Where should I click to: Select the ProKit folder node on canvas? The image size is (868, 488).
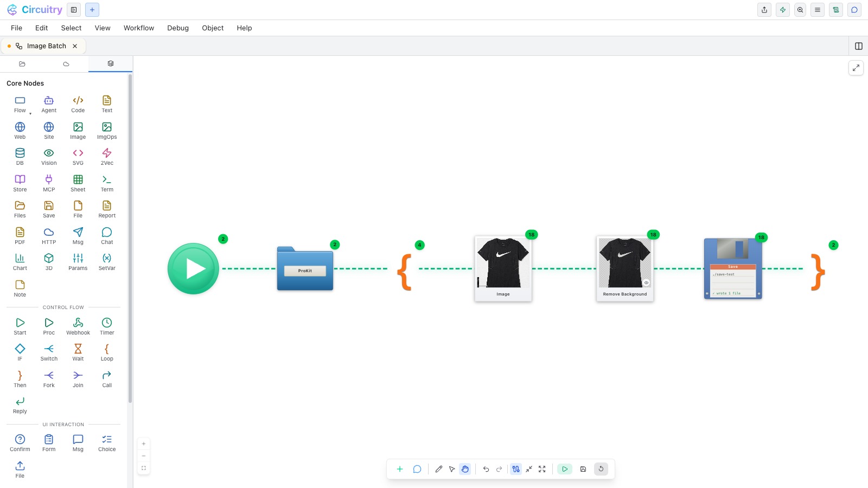tap(305, 268)
